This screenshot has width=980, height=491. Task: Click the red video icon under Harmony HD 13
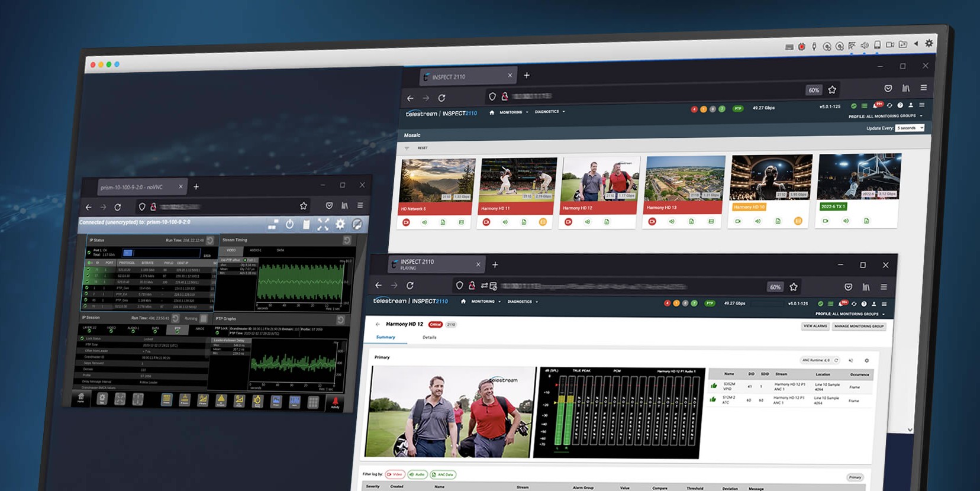point(652,221)
